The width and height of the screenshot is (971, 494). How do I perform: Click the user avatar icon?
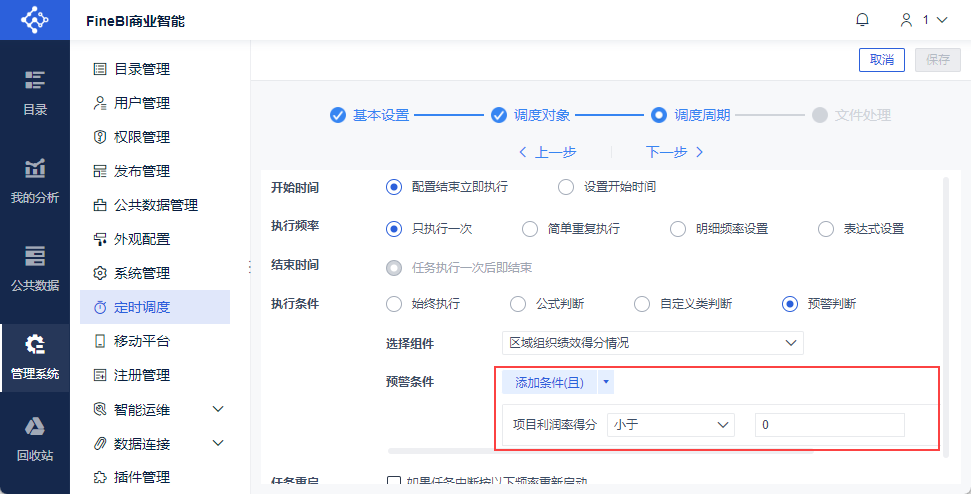click(907, 20)
